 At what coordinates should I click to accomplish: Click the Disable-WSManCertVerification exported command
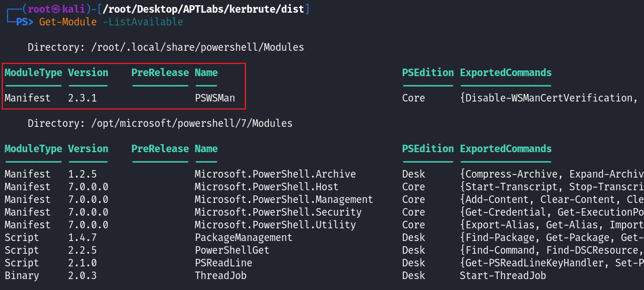548,98
